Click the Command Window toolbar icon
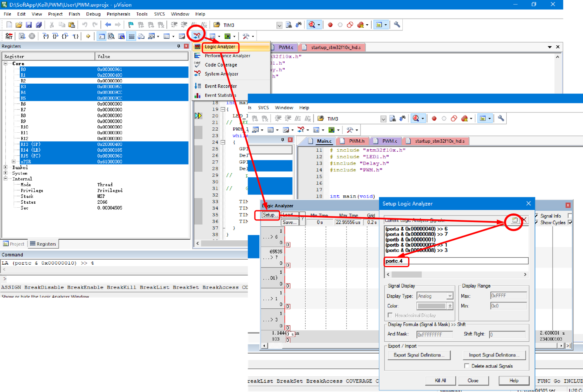Viewport: 583px width, 392px height. click(x=102, y=36)
